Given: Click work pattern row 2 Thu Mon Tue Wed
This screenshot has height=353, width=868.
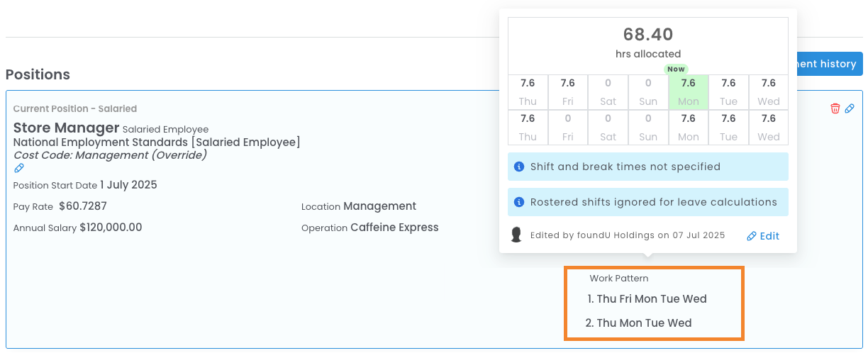Looking at the screenshot, I should click(639, 323).
